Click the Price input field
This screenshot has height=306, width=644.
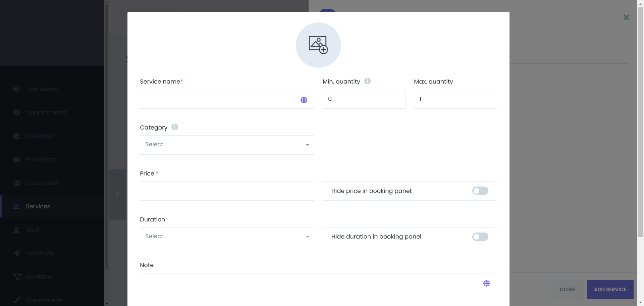[227, 191]
